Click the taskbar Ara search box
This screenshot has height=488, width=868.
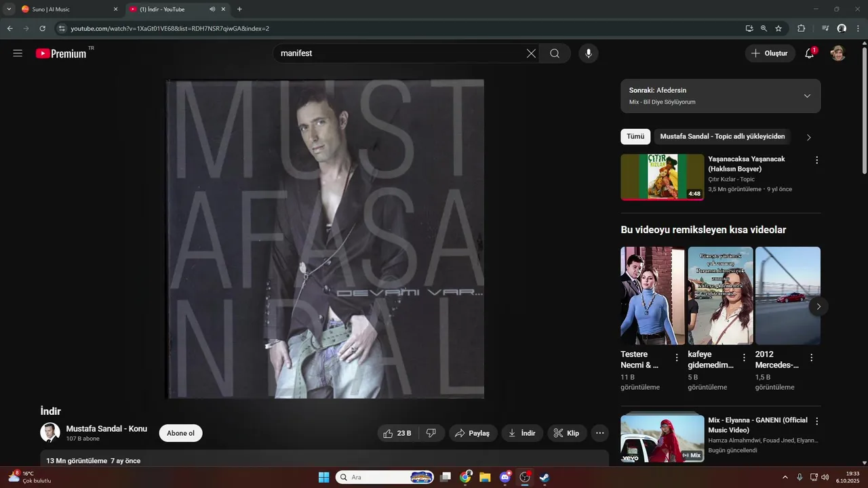(385, 477)
